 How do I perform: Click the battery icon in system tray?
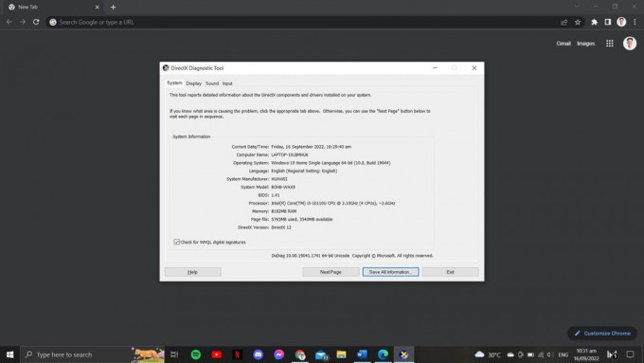pyautogui.click(x=530, y=354)
